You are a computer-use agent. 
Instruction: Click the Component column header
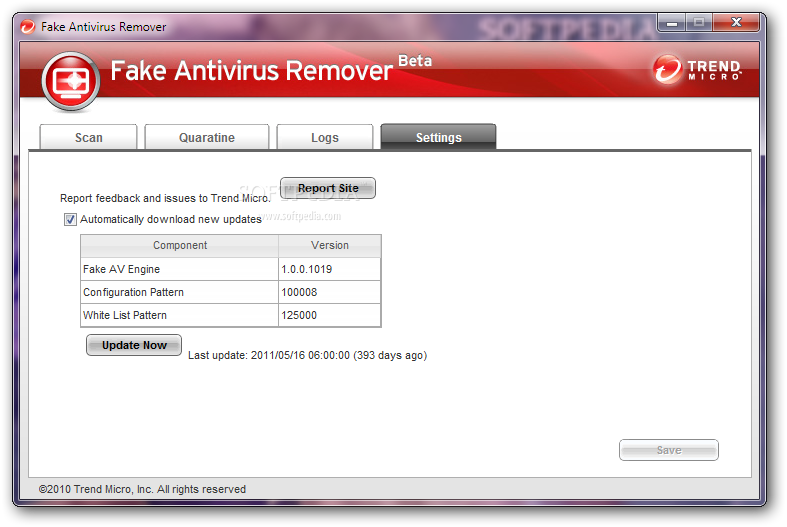pyautogui.click(x=180, y=245)
